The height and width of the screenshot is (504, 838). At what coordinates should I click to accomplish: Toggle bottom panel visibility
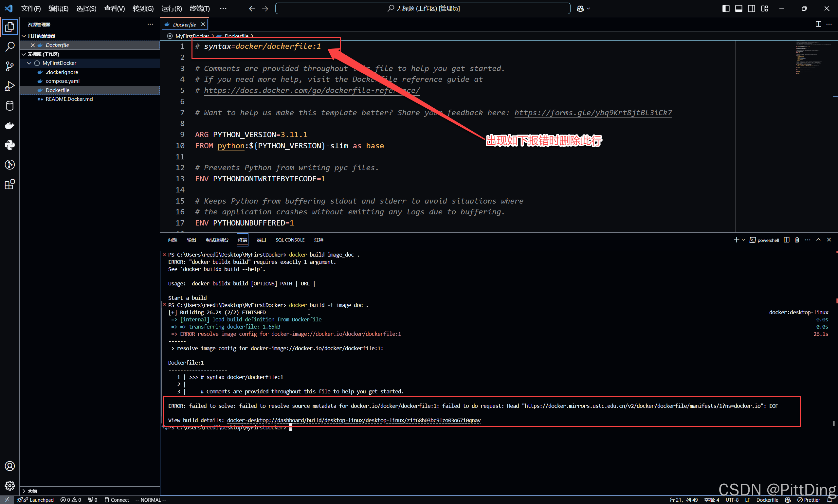click(x=738, y=9)
